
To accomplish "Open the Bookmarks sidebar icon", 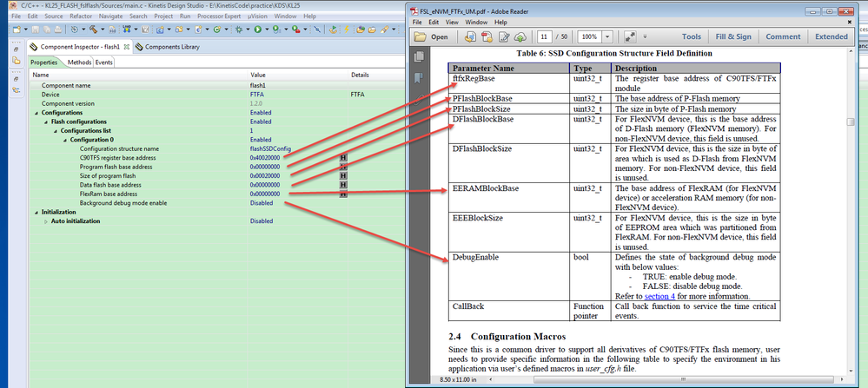I will [x=419, y=77].
